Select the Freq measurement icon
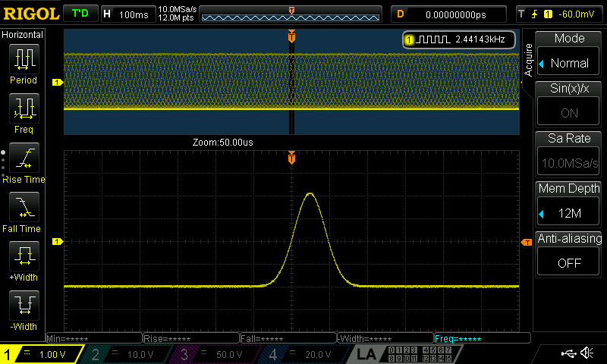 pos(23,108)
